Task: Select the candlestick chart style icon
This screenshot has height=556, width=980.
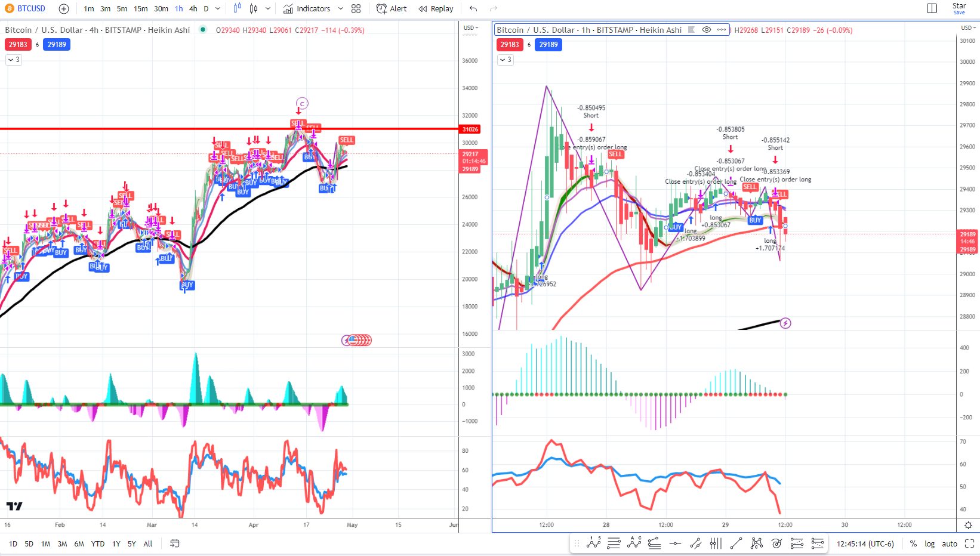Action: [x=254, y=8]
